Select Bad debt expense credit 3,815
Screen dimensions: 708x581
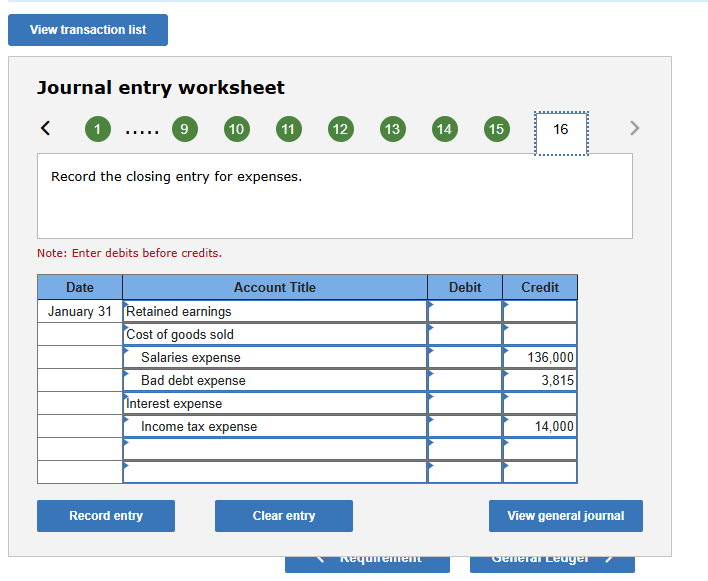(540, 381)
